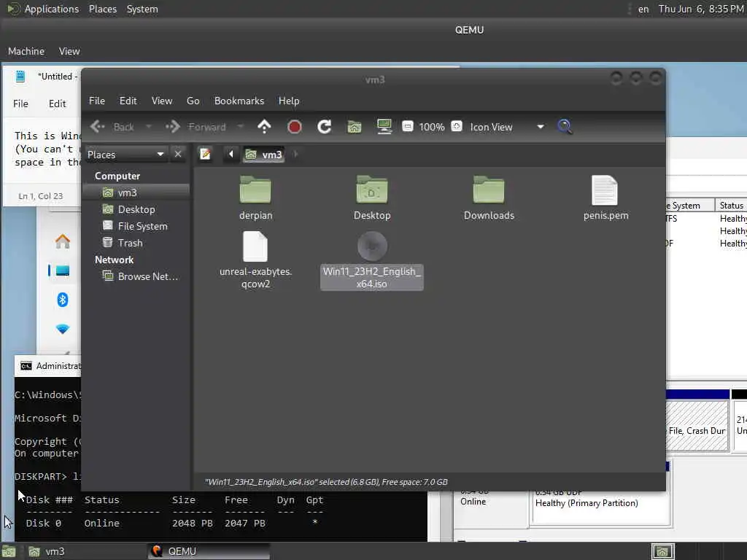Viewport: 747px width, 560px height.
Task: Open Notepad File menu in the guest
Action: (20, 104)
